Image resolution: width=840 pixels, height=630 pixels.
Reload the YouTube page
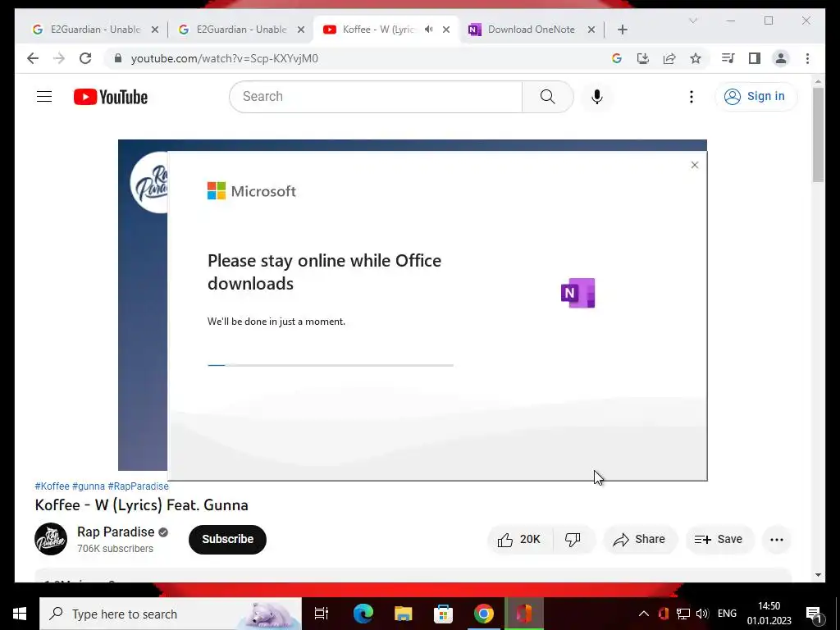click(x=85, y=58)
